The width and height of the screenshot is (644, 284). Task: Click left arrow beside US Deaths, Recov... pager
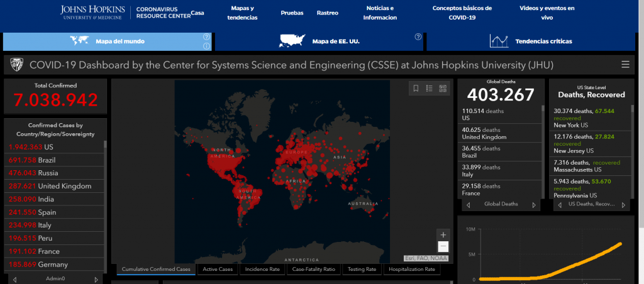click(x=560, y=205)
